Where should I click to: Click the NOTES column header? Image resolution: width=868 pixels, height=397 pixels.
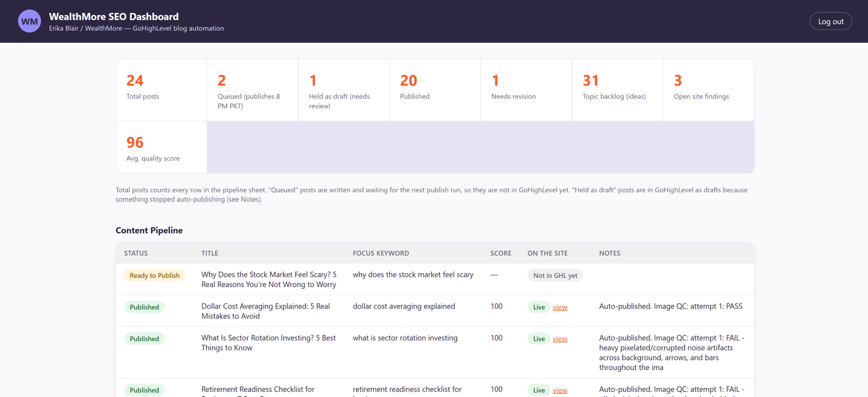(610, 253)
